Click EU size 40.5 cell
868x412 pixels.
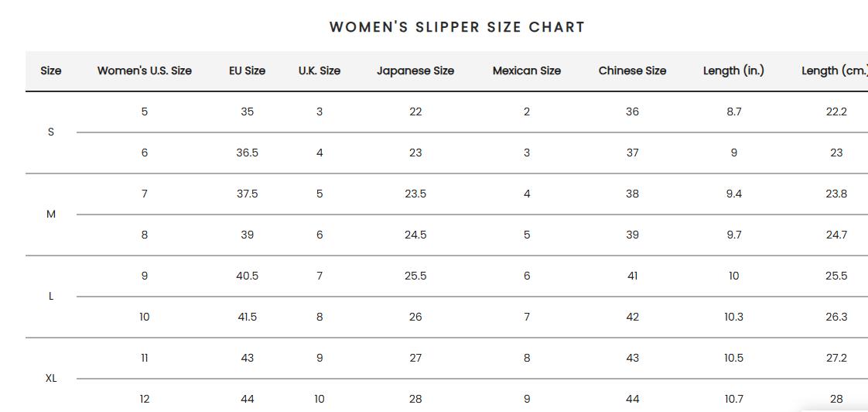tap(248, 276)
